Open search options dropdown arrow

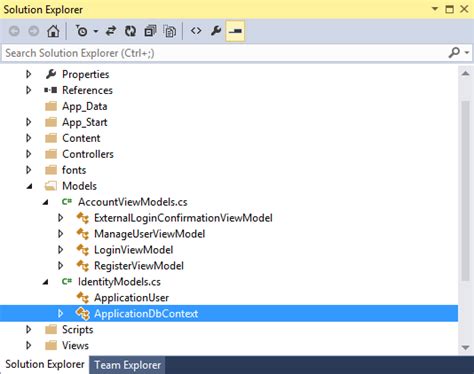pyautogui.click(x=467, y=53)
